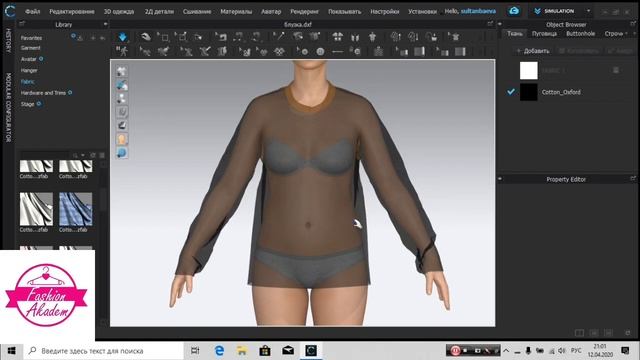Toggle the checkmark next to Cotton_Oxford
Viewport: 640px width, 360px height.
[511, 92]
